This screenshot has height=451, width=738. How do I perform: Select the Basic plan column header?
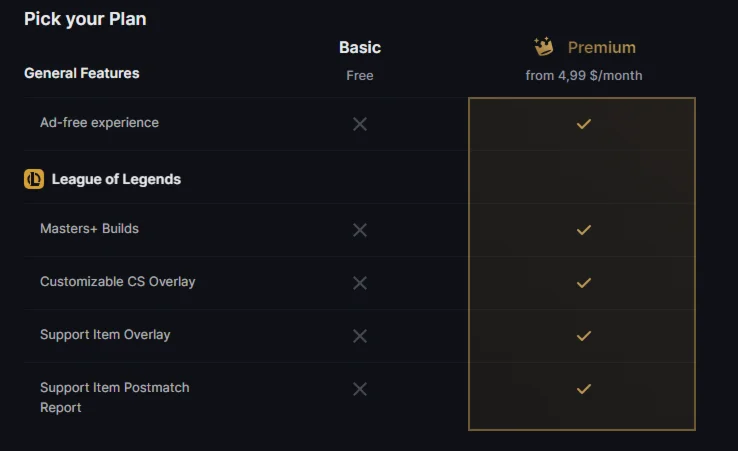pyautogui.click(x=360, y=47)
